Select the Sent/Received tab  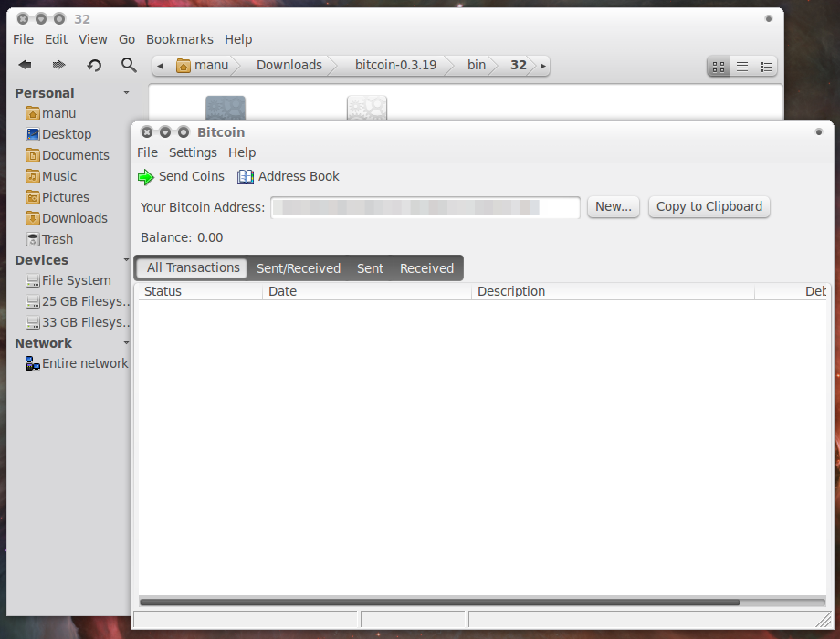[x=299, y=268]
